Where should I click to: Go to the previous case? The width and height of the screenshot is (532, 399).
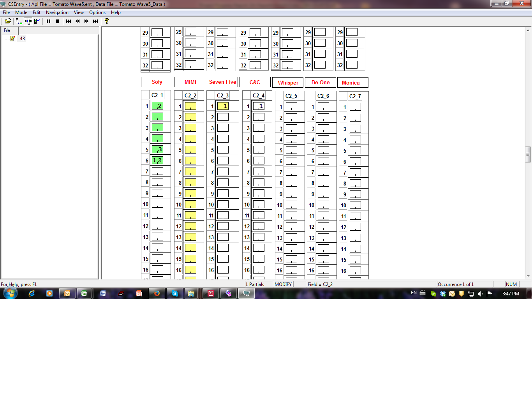click(x=78, y=21)
